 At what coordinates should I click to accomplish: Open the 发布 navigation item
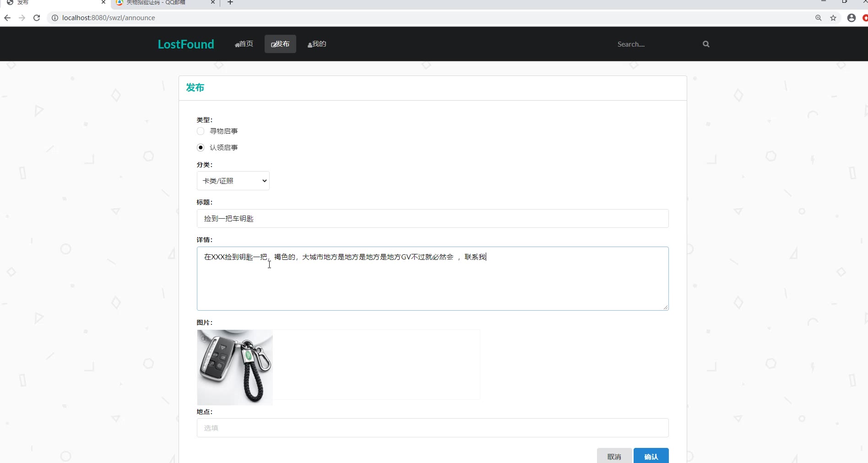280,44
